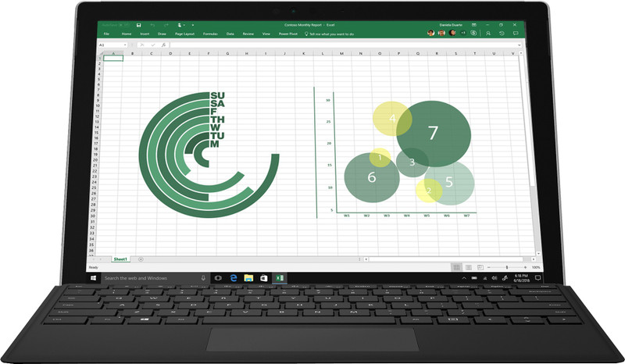
Task: Open the File menu
Action: pyautogui.click(x=105, y=34)
